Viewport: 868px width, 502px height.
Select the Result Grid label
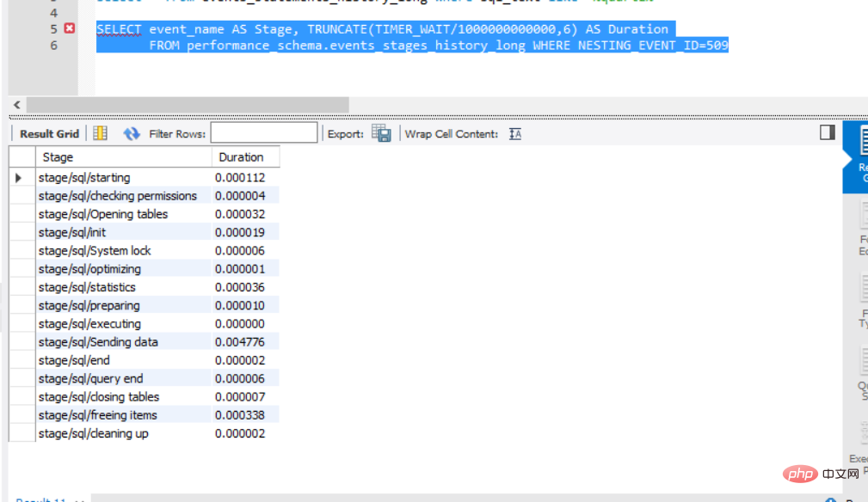pos(49,134)
